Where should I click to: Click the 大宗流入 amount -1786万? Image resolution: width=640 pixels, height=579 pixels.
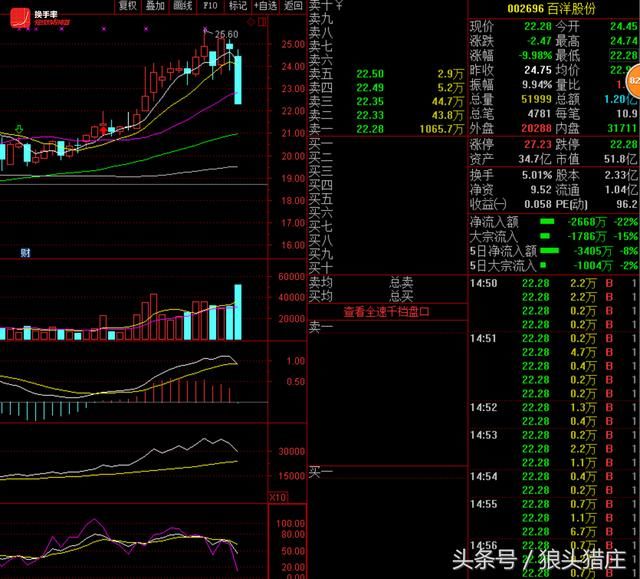point(587,237)
